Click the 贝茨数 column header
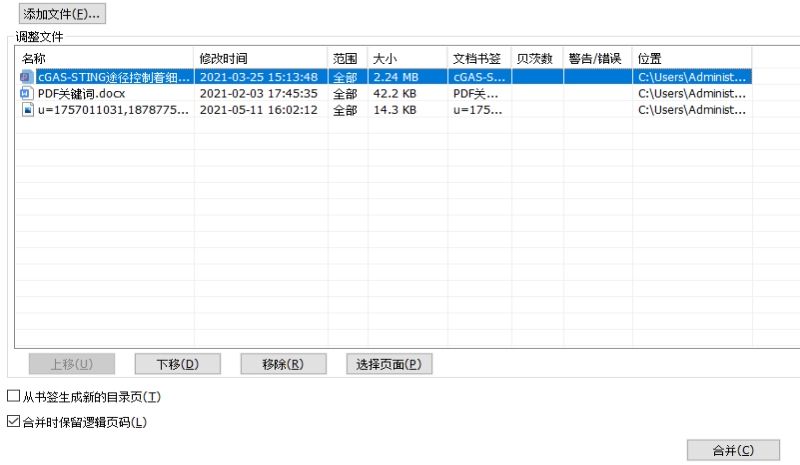800x465 pixels. (x=537, y=59)
